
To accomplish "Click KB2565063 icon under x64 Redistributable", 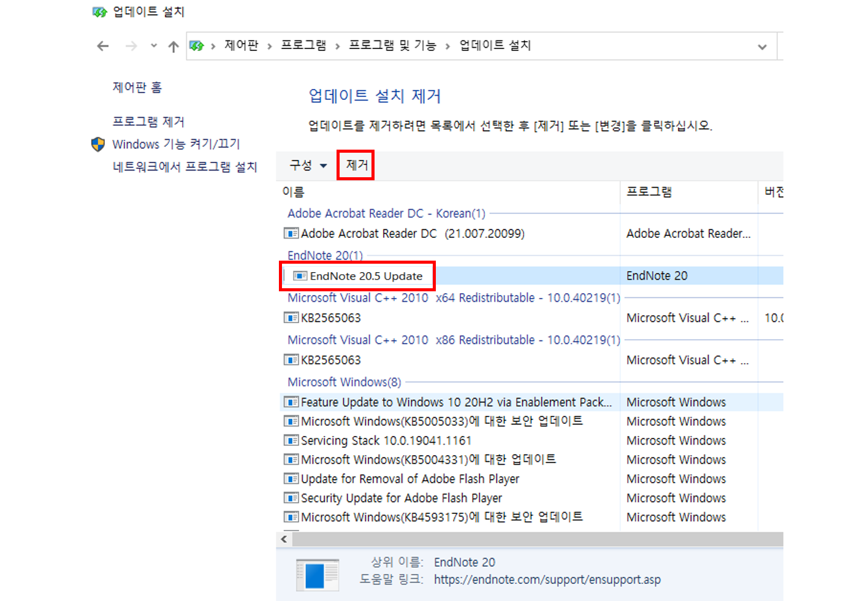I will [291, 318].
